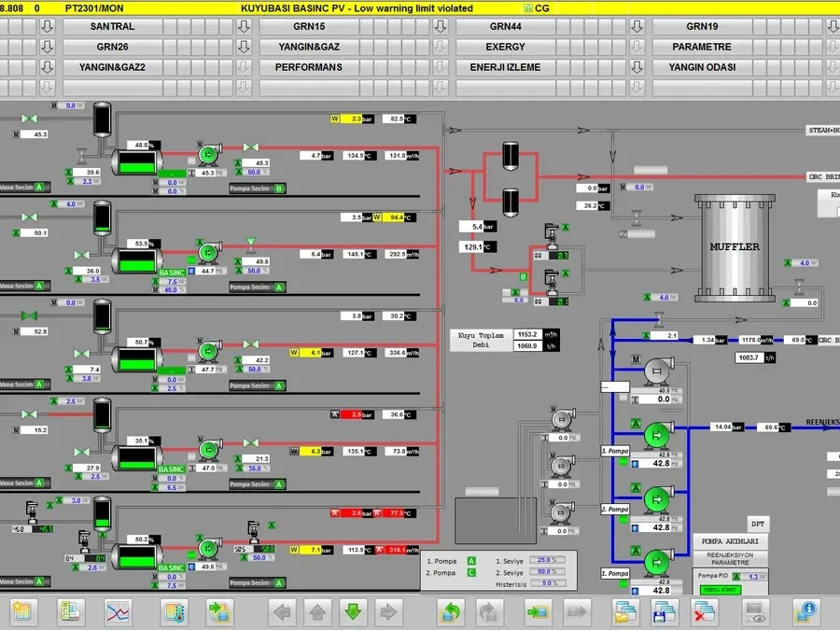Screen dimensions: 840x630
Task: Open the SANTRAL area
Action: [113, 26]
